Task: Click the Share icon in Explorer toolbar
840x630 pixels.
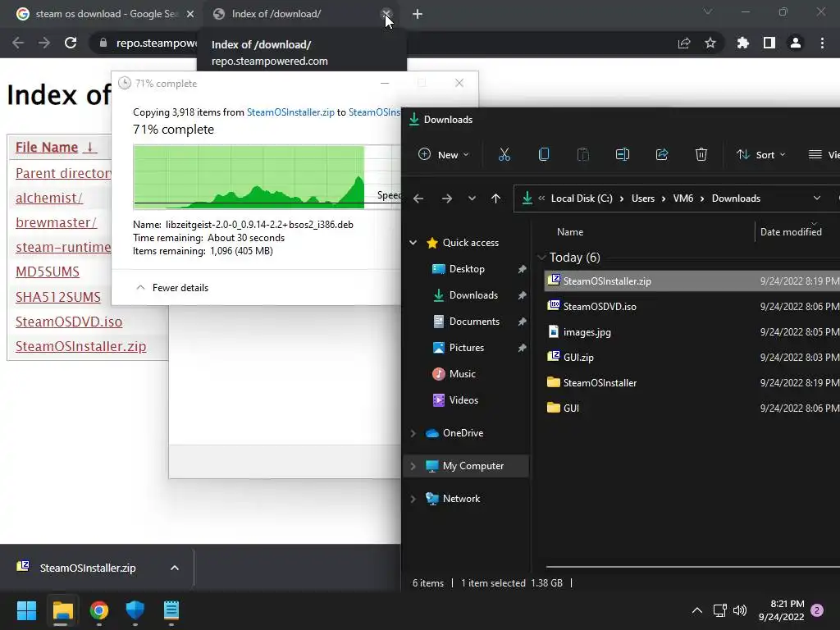Action: pyautogui.click(x=662, y=155)
